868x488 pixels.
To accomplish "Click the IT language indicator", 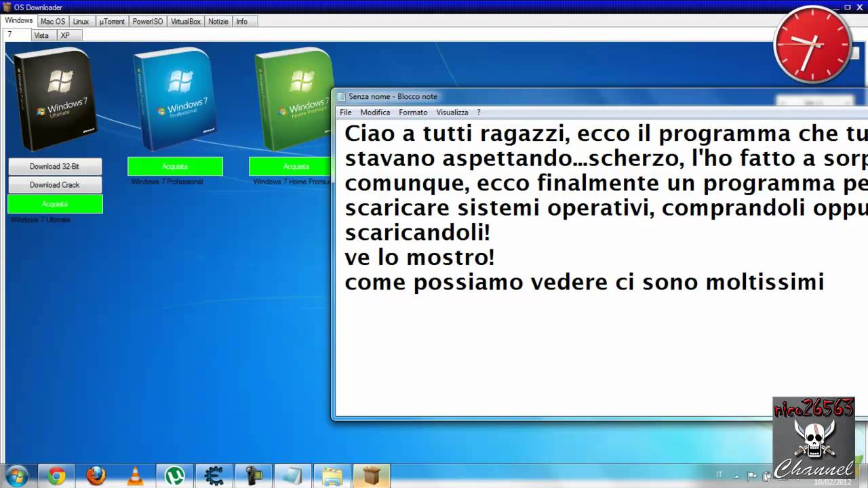I will [x=719, y=474].
